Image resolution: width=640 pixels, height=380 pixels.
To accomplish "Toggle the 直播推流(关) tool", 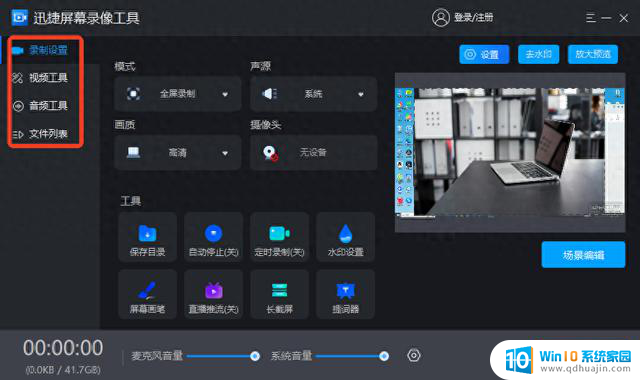I will coord(213,294).
